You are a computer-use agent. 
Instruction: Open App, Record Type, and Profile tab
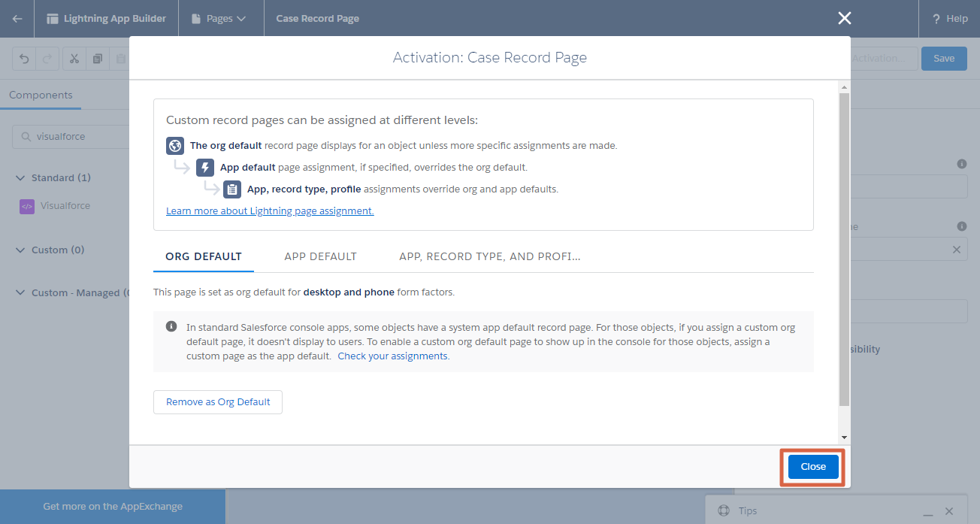click(489, 256)
